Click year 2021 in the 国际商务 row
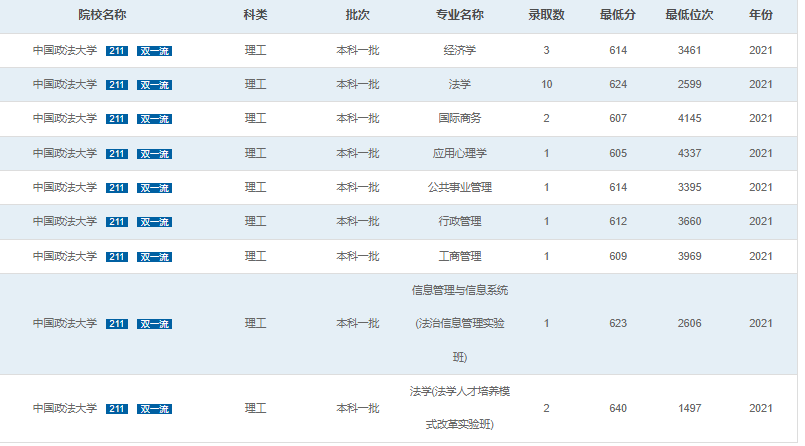This screenshot has height=446, width=805. (x=760, y=118)
